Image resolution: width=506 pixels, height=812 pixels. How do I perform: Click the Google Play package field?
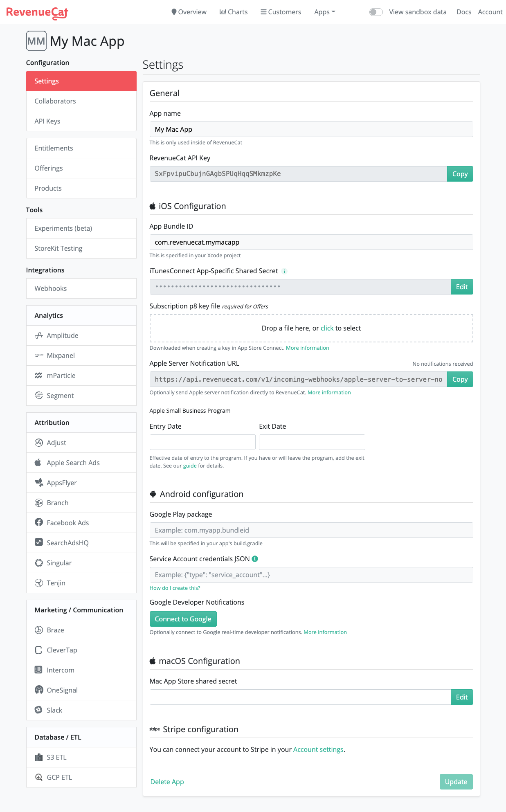311,530
